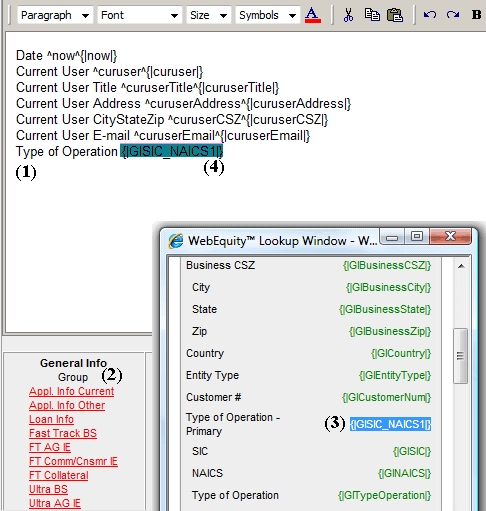Image resolution: width=486 pixels, height=511 pixels.
Task: Click the Entity Type label in Lookup Window
Action: tap(213, 375)
